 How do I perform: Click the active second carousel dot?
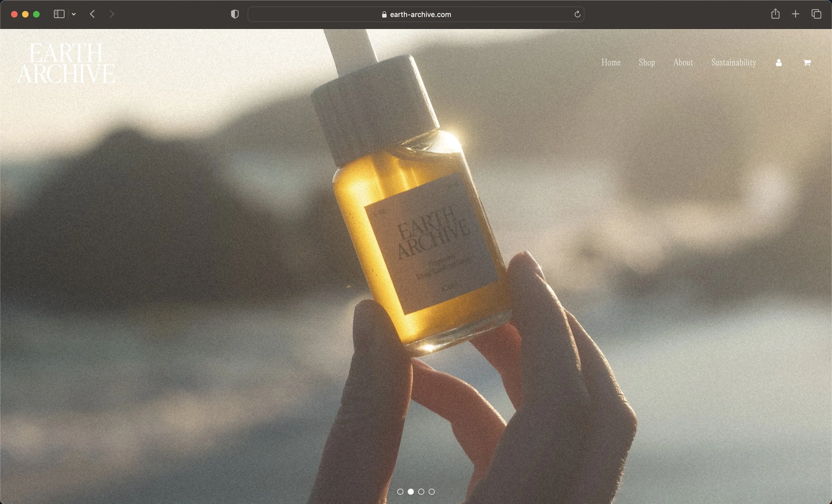(411, 491)
